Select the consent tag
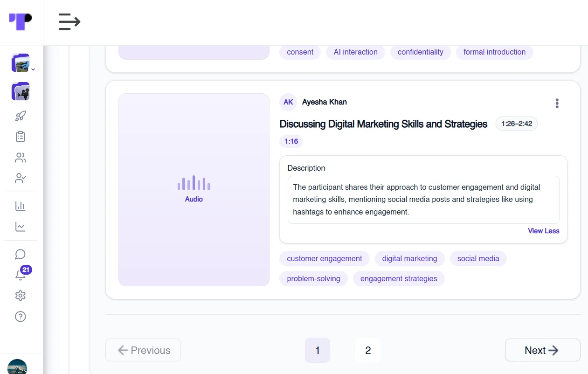This screenshot has width=588, height=374. (x=300, y=52)
